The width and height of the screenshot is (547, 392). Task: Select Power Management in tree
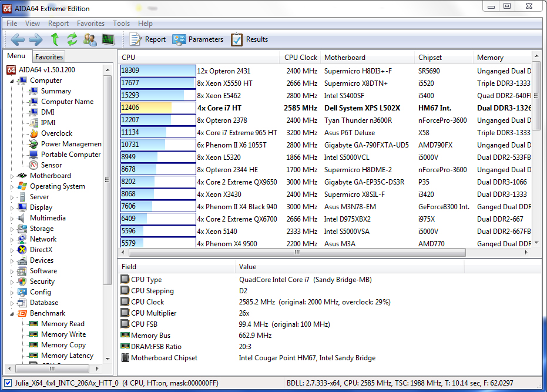66,144
